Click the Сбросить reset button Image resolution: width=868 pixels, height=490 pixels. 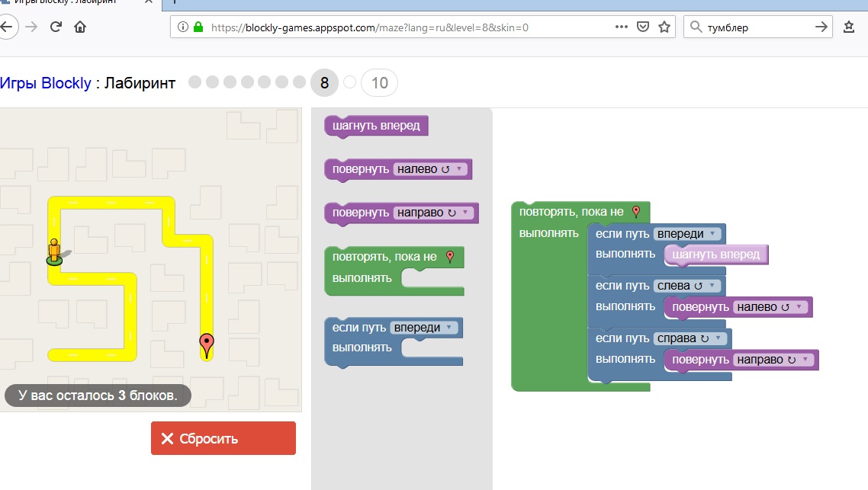point(223,438)
